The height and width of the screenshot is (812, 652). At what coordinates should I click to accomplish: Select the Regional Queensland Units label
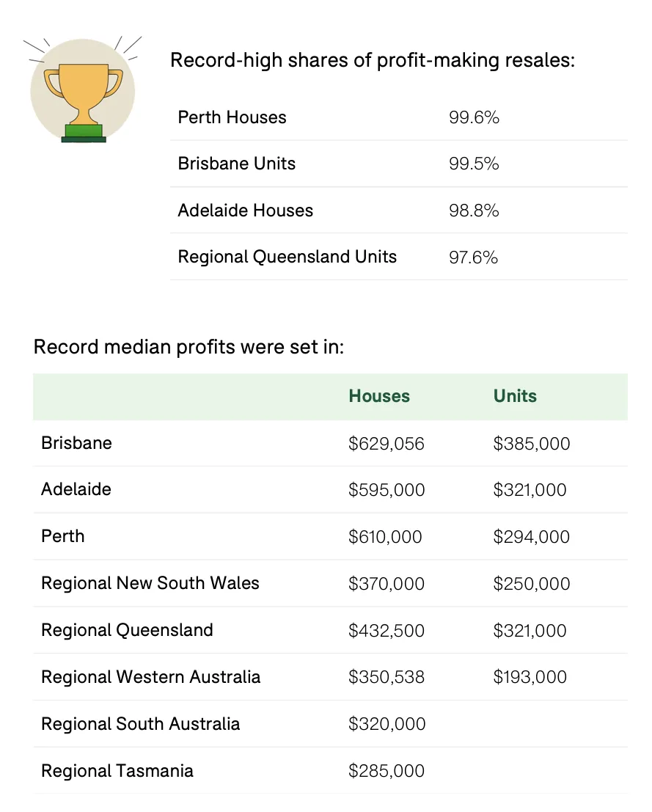[x=287, y=257]
